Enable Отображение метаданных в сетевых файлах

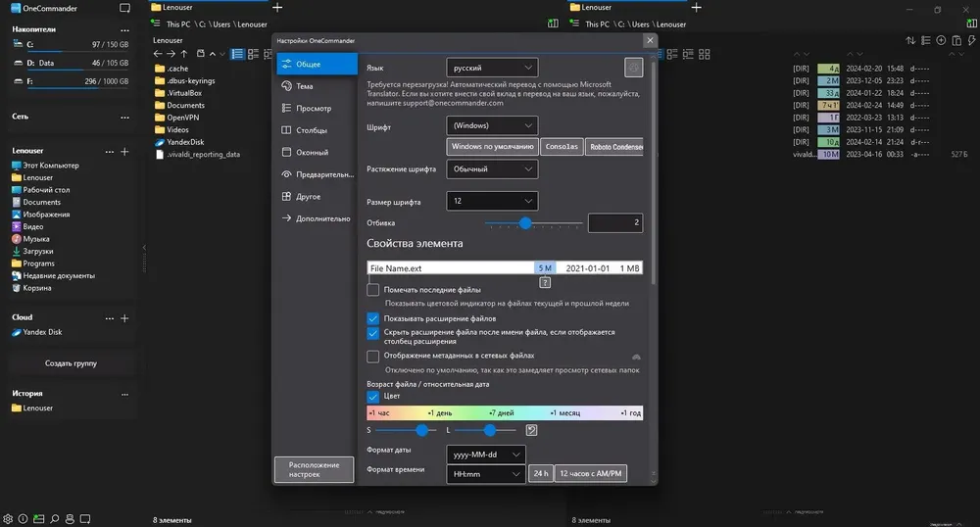(x=373, y=357)
